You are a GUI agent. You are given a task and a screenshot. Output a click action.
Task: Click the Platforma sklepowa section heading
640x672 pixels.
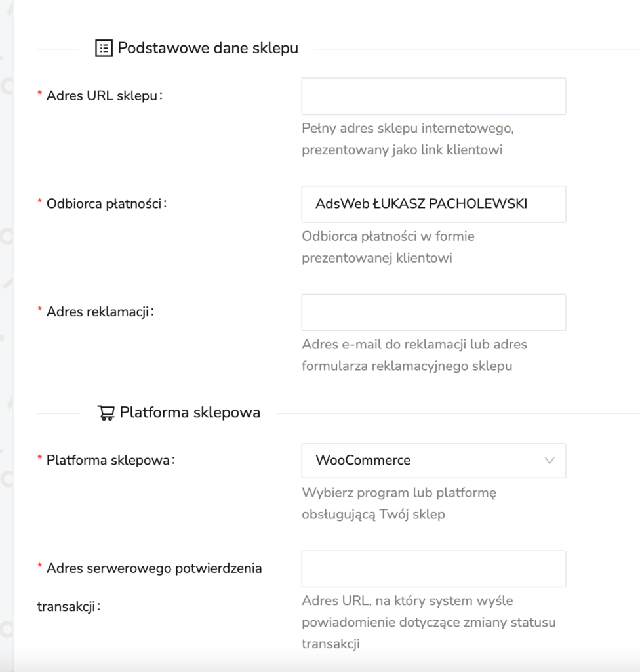click(x=190, y=412)
